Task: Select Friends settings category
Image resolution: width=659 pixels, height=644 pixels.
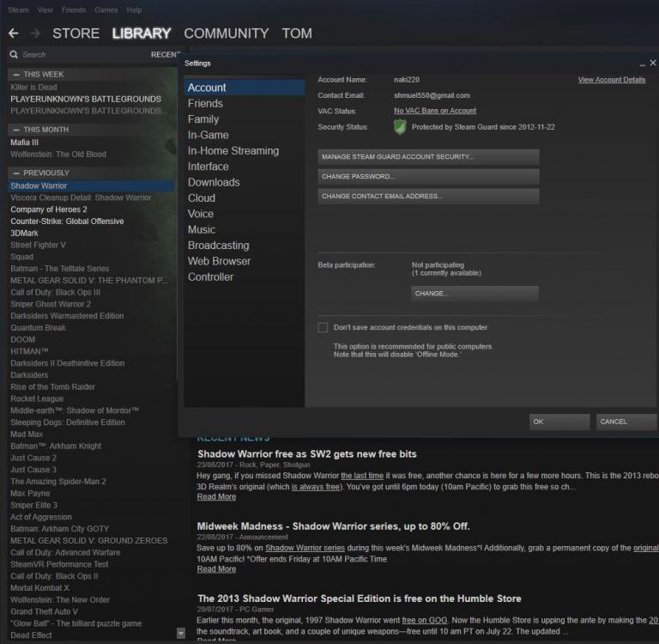Action: coord(245,104)
